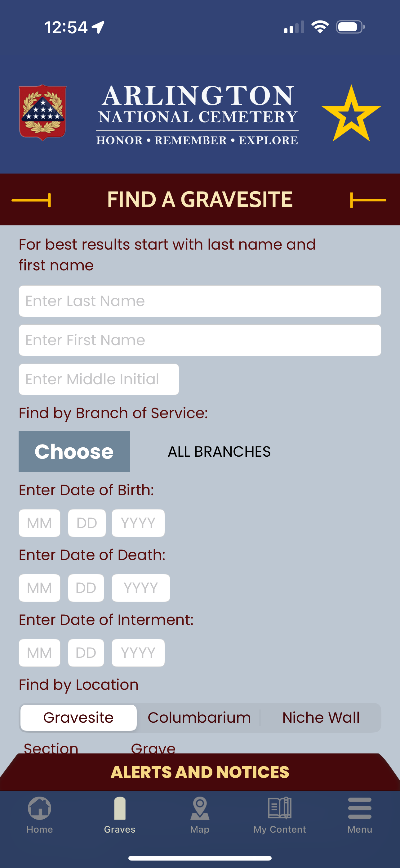This screenshot has height=868, width=400.
Task: Open the My Content book icon
Action: tap(280, 808)
